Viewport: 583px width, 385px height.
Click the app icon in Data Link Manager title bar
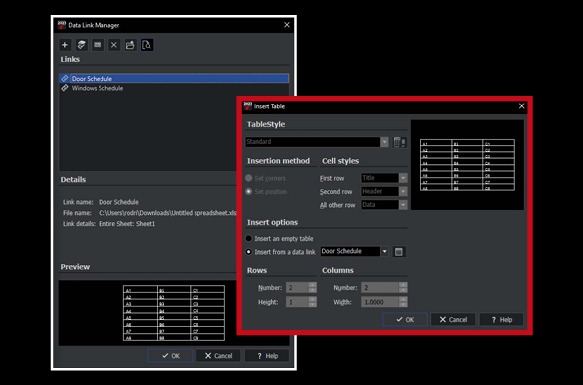[62, 25]
